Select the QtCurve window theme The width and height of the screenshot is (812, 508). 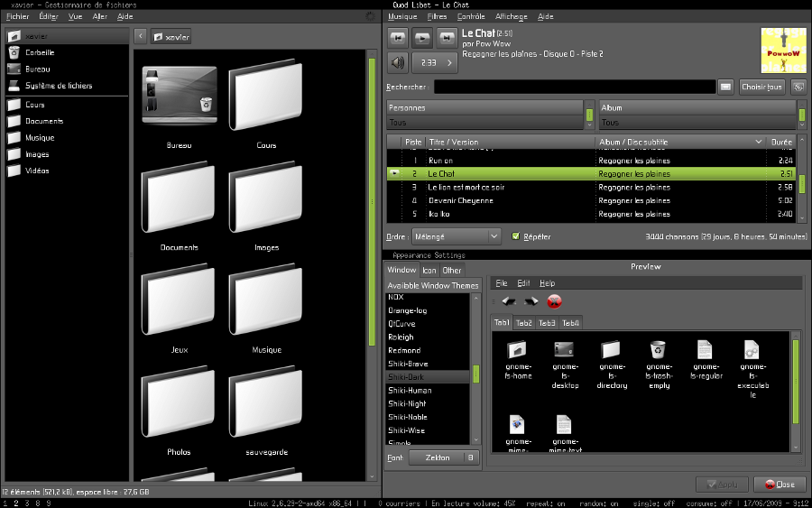428,324
